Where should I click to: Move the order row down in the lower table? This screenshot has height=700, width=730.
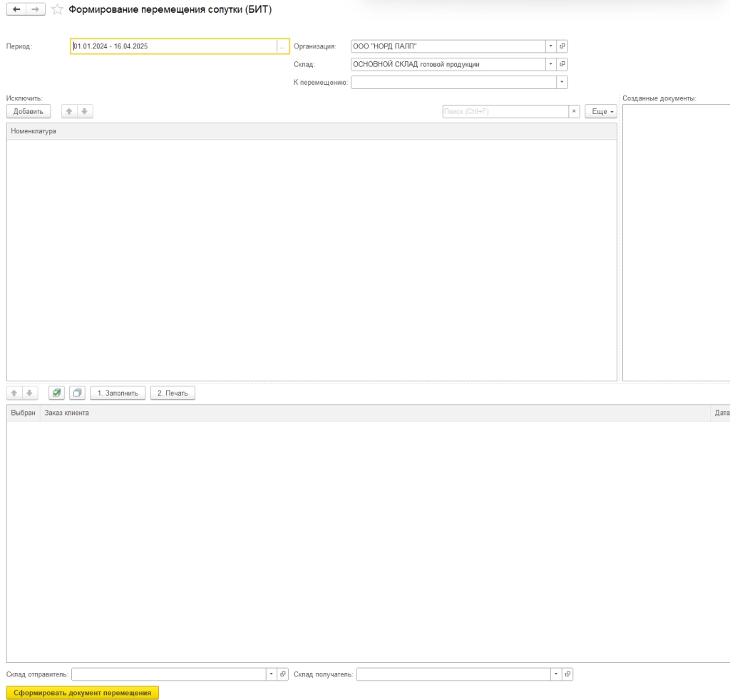pyautogui.click(x=29, y=393)
